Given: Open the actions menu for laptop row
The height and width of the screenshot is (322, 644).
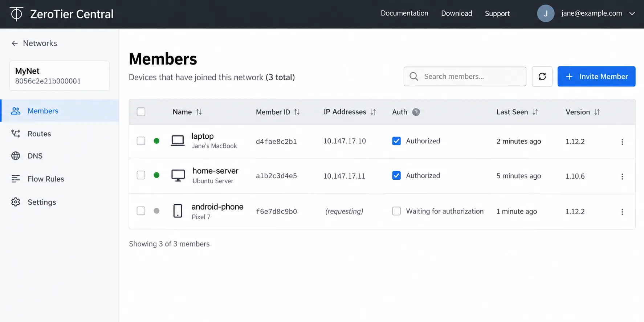Looking at the screenshot, I should 622,142.
